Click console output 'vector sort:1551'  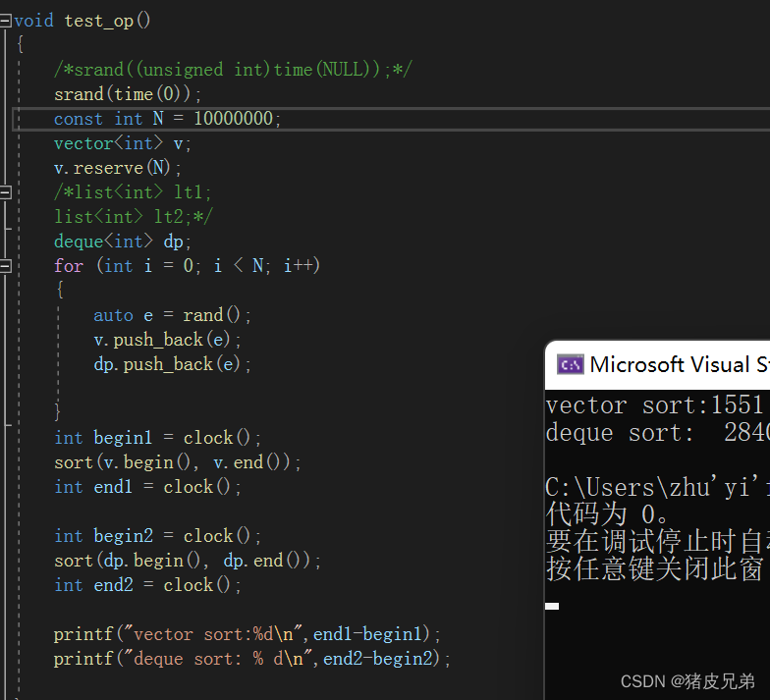(x=654, y=405)
